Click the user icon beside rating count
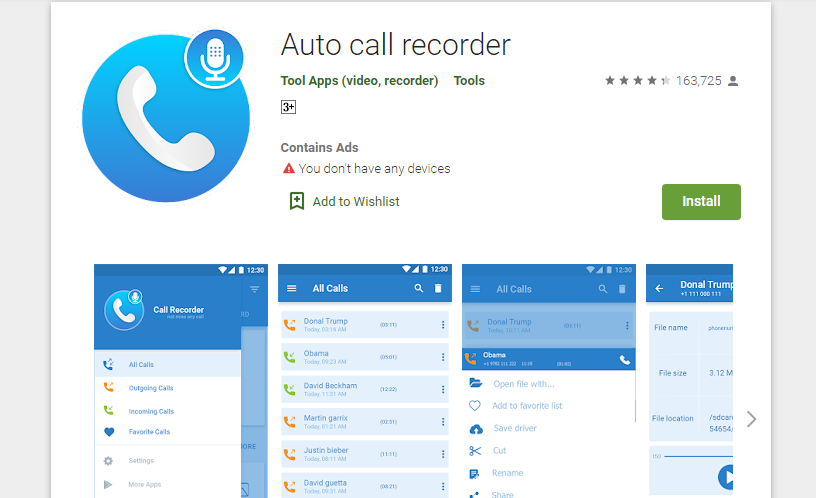 coord(733,81)
